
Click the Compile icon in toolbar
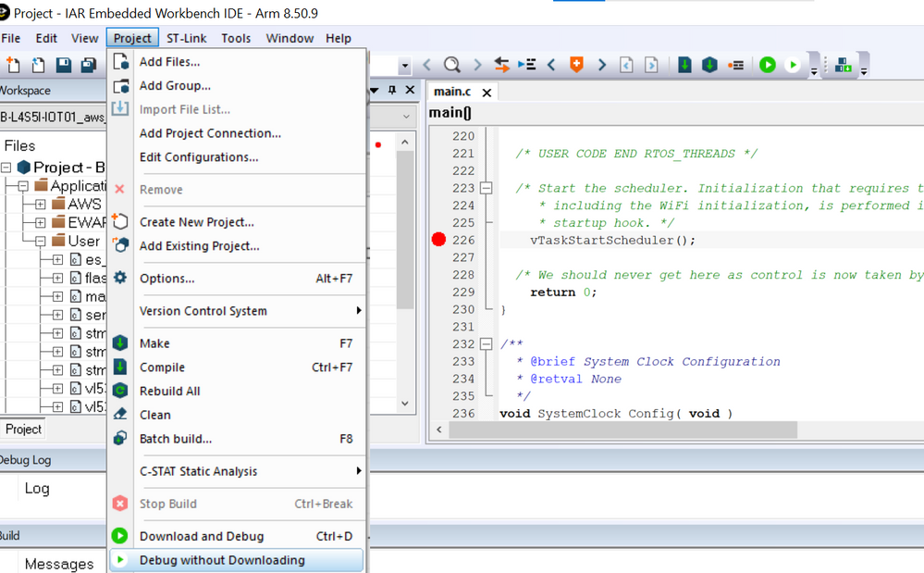point(684,64)
